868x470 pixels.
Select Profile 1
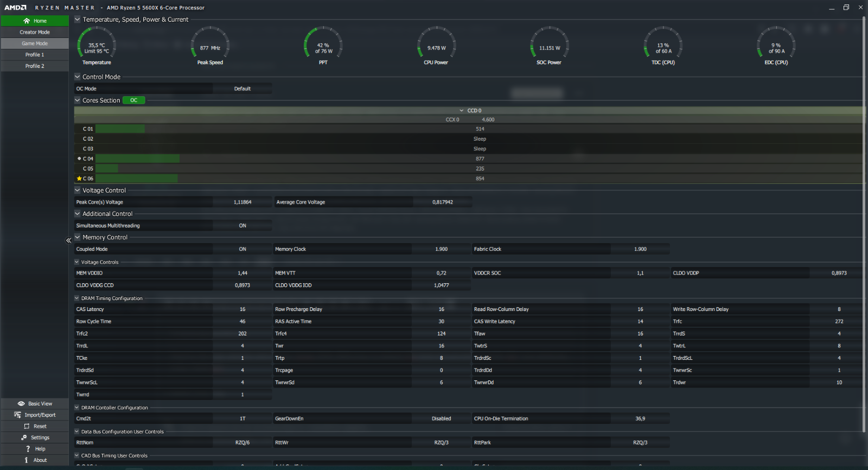tap(35, 55)
